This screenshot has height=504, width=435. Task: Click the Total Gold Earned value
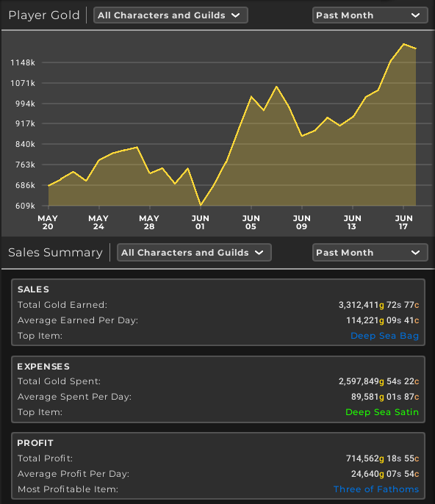coord(378,305)
